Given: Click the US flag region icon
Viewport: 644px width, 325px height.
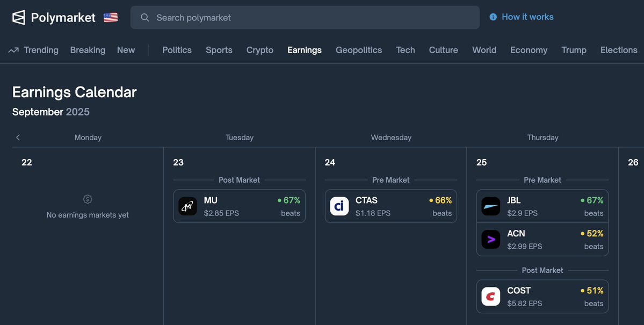Looking at the screenshot, I should (x=111, y=17).
